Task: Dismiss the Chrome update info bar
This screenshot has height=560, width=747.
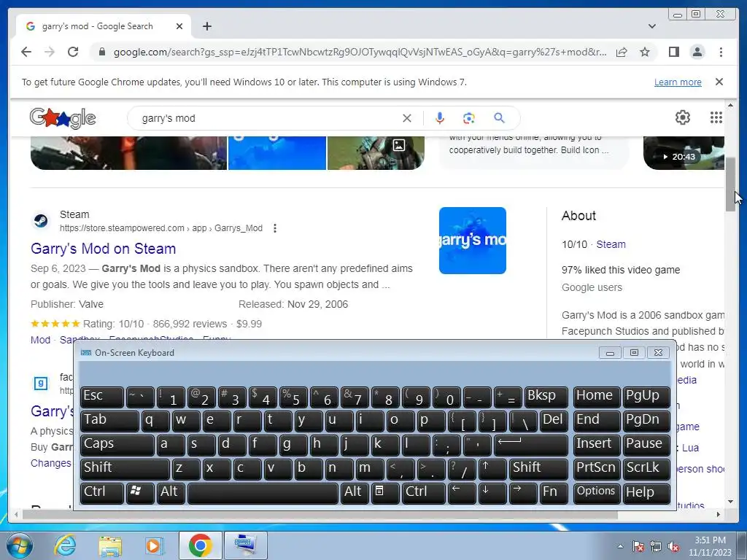Action: 719,82
